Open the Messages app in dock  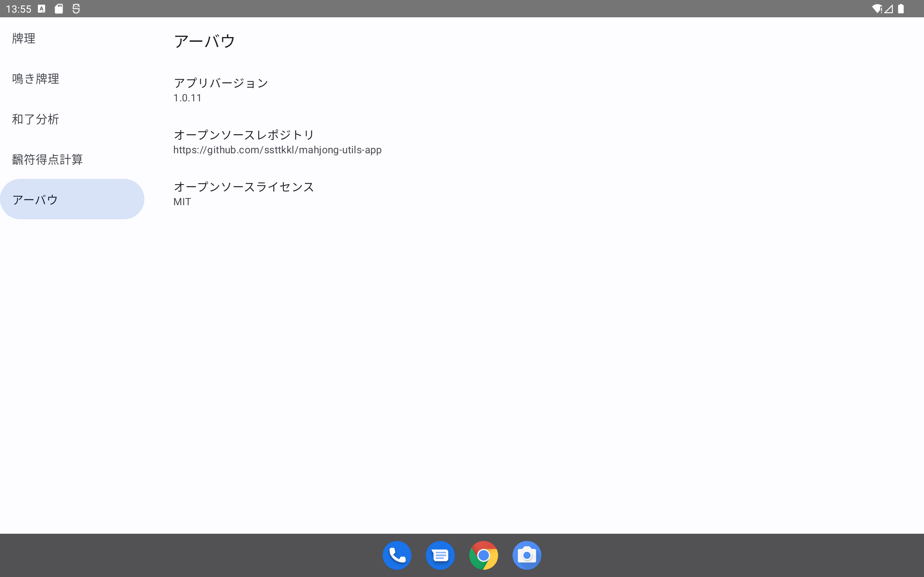point(440,555)
